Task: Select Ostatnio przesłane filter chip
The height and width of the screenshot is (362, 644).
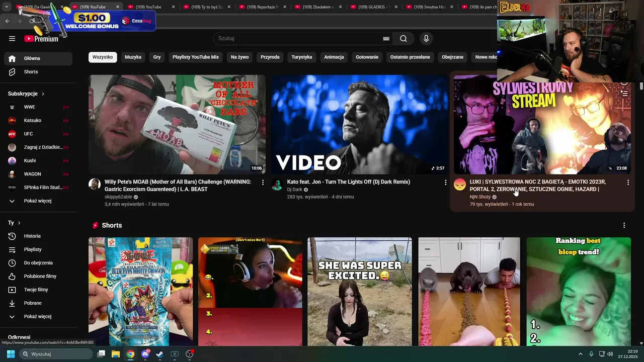Action: pos(410,57)
